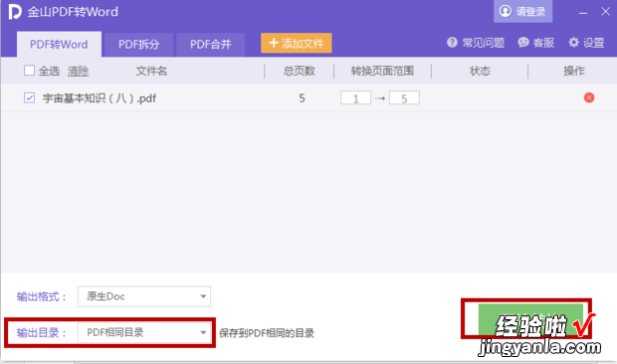Open 输出目录 dropdown PDF相同目录
617x364 pixels.
pyautogui.click(x=144, y=332)
